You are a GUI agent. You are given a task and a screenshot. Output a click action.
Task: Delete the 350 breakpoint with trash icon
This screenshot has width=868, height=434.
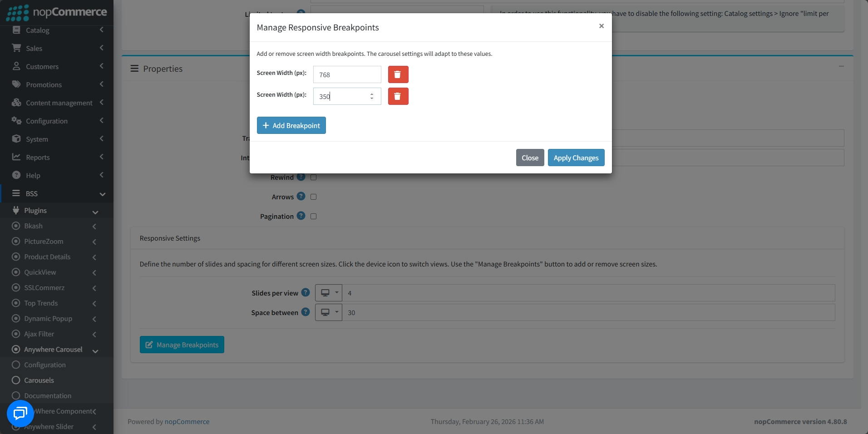pyautogui.click(x=398, y=96)
